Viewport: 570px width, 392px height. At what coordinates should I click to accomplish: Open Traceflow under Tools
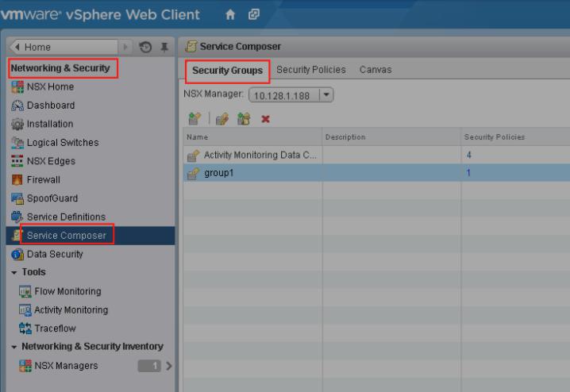tap(55, 329)
